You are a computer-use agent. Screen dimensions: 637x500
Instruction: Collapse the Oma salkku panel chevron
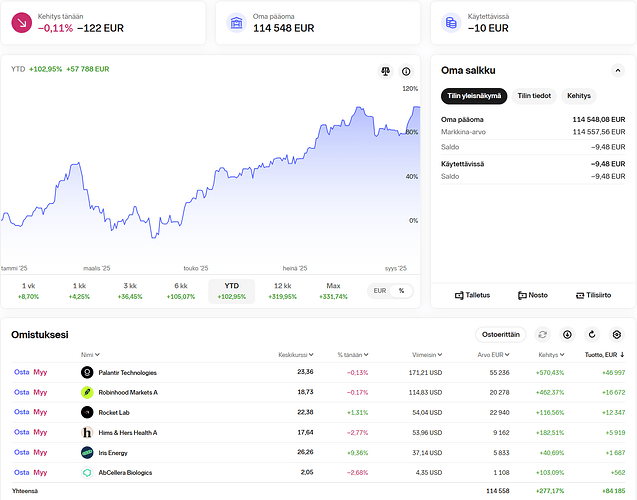(618, 70)
